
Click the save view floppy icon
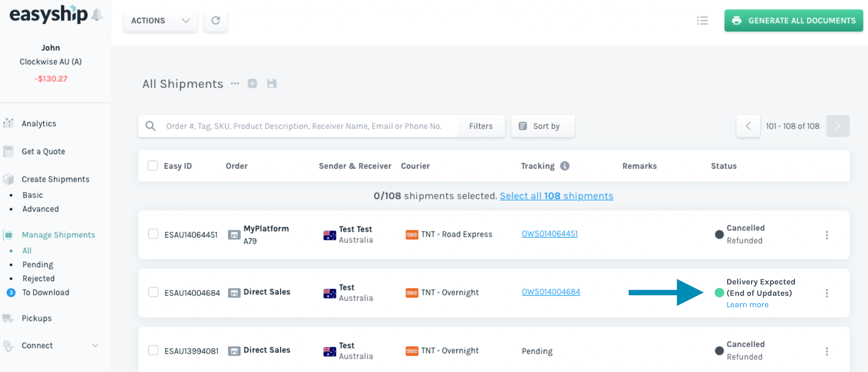coord(271,83)
